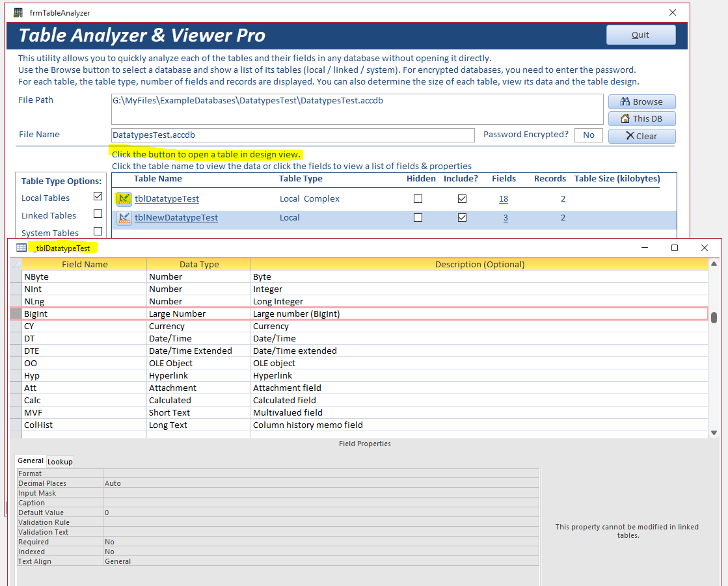This screenshot has height=586, width=728.
Task: Quit the Table Analyzer
Action: pyautogui.click(x=641, y=35)
